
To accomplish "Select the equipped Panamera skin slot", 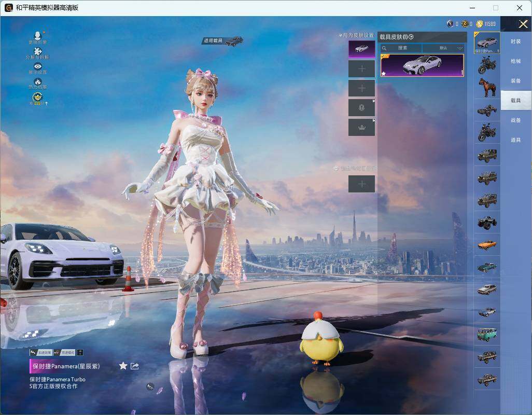I will [362, 49].
